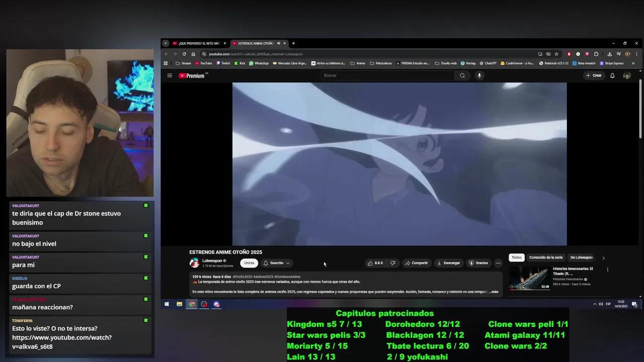
Task: Open the Chrome home page button
Action: tap(193, 54)
